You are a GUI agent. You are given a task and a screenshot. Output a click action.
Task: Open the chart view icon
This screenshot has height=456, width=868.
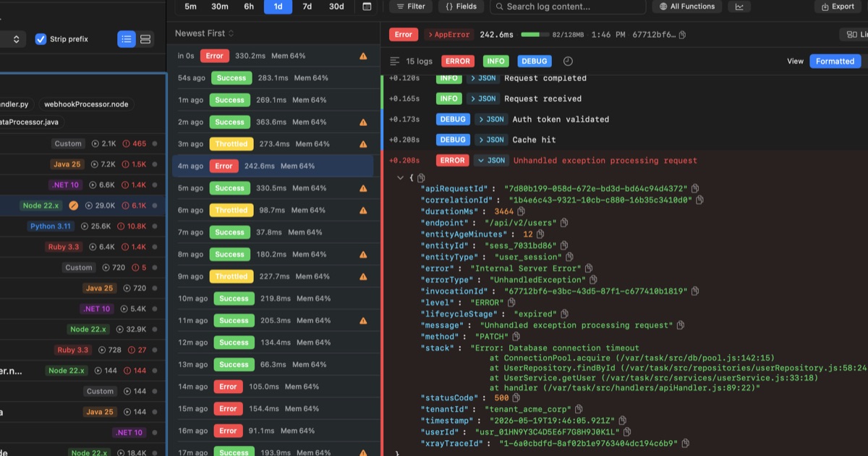tap(739, 7)
